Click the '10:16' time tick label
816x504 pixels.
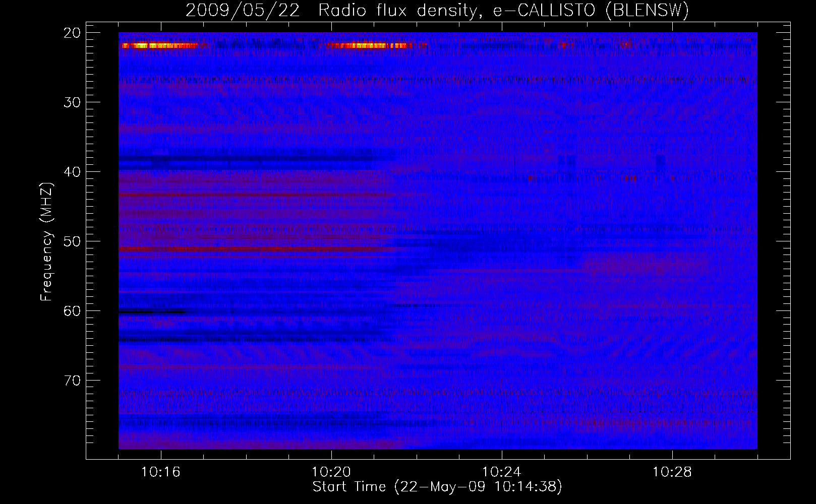tap(161, 472)
